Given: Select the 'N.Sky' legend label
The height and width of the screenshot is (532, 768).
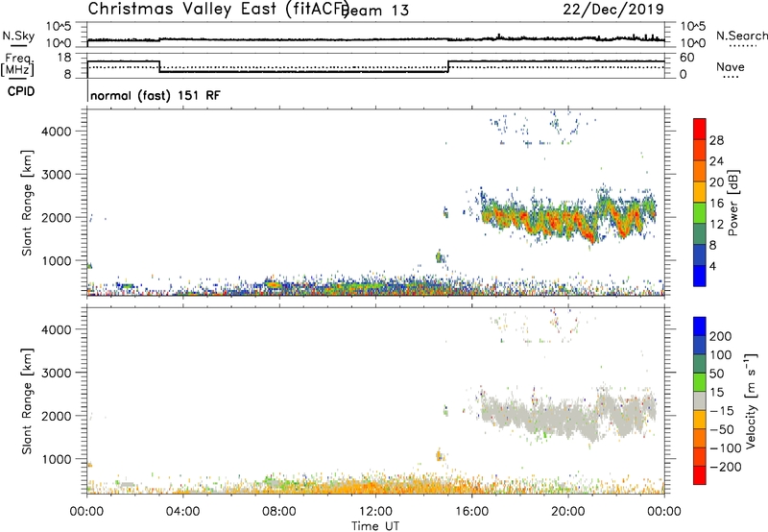Looking at the screenshot, I should [x=18, y=36].
